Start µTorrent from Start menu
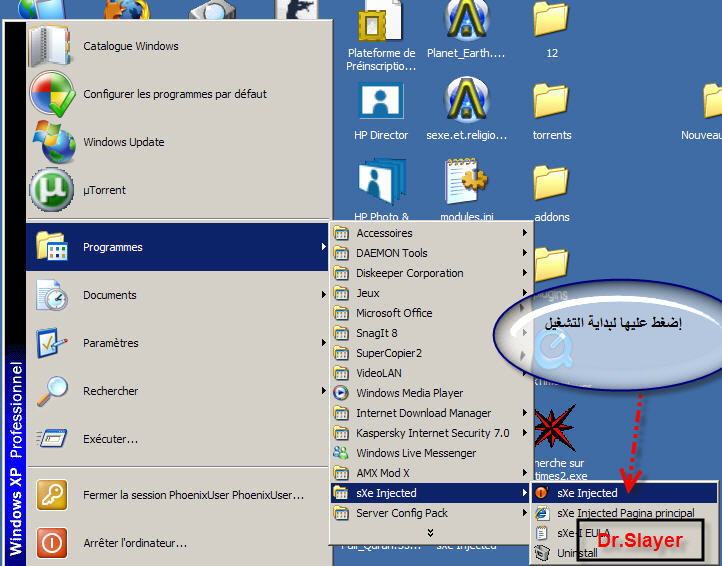Viewport: 722px width, 566px height. tap(179, 190)
